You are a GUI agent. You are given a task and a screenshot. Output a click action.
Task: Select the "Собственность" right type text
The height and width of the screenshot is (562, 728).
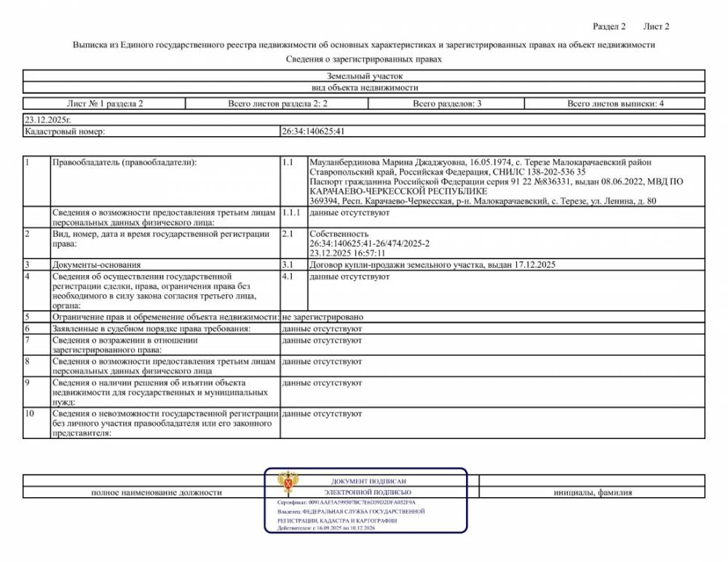pyautogui.click(x=333, y=234)
